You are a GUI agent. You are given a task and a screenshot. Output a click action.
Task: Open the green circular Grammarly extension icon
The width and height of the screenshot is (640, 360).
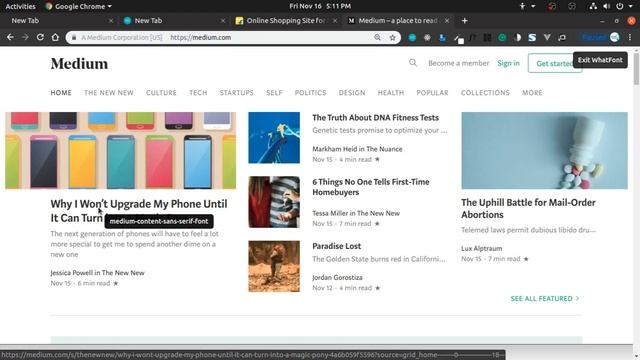pyautogui.click(x=502, y=38)
